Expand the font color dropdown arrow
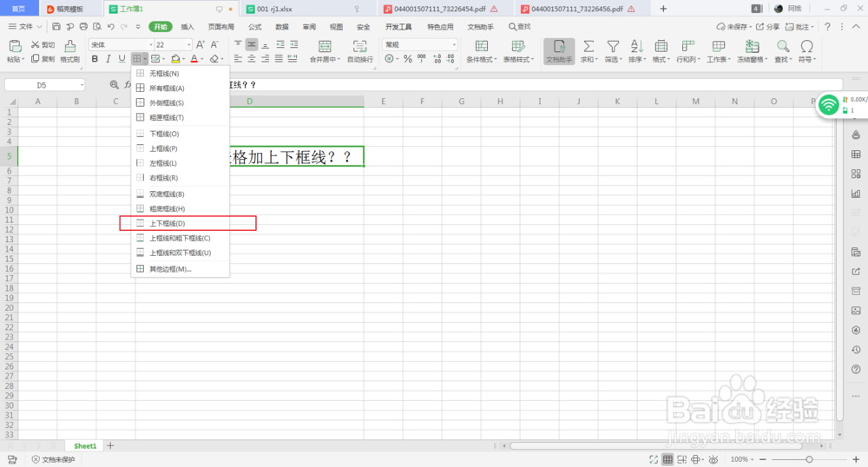 tap(202, 59)
